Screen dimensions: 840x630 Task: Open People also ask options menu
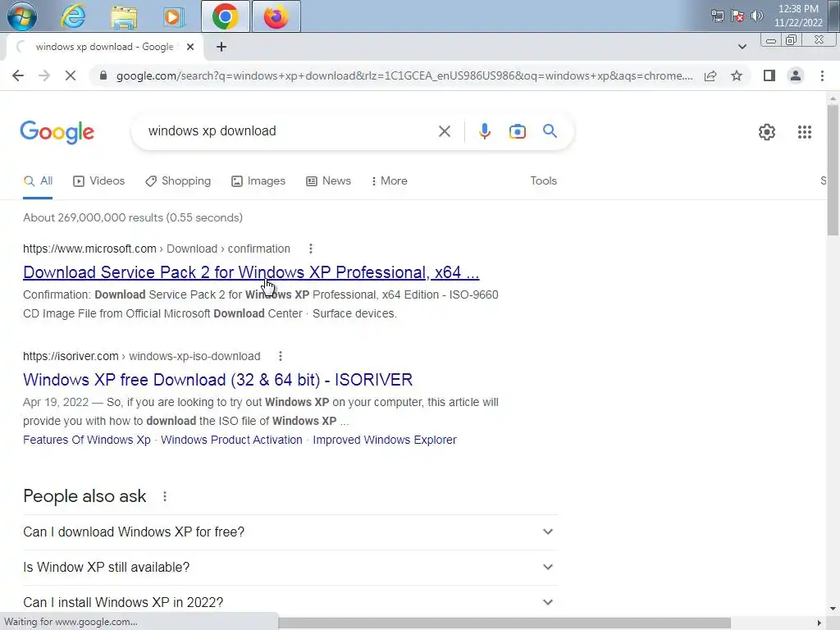pos(165,496)
